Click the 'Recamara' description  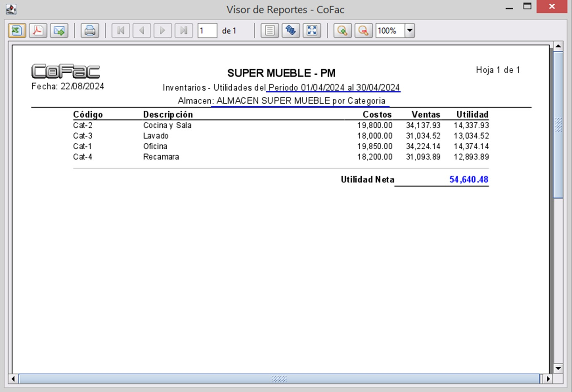pyautogui.click(x=161, y=157)
